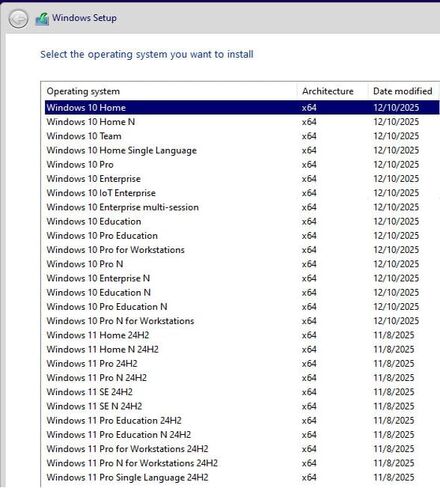440x488 pixels.
Task: Sort by Date modified column header
Action: [404, 91]
